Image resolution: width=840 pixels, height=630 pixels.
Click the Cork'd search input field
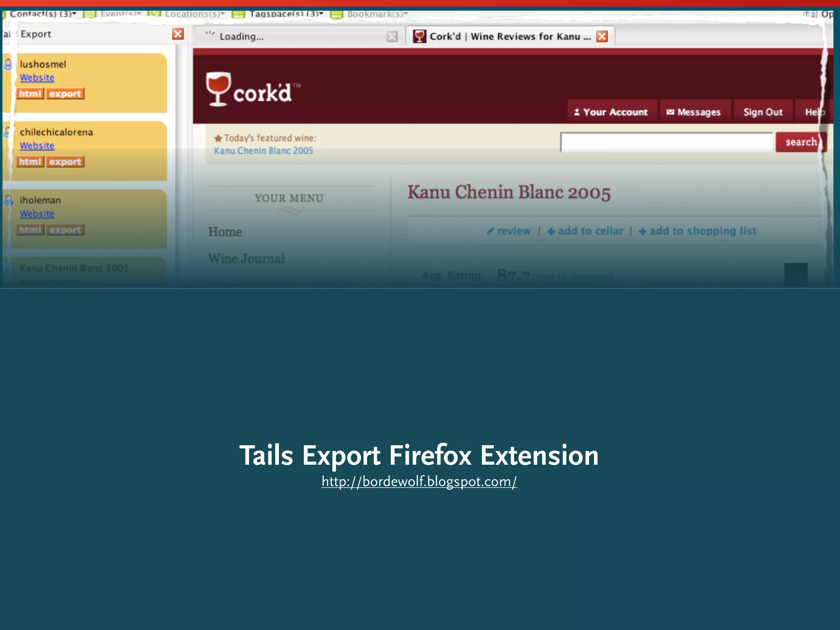667,142
